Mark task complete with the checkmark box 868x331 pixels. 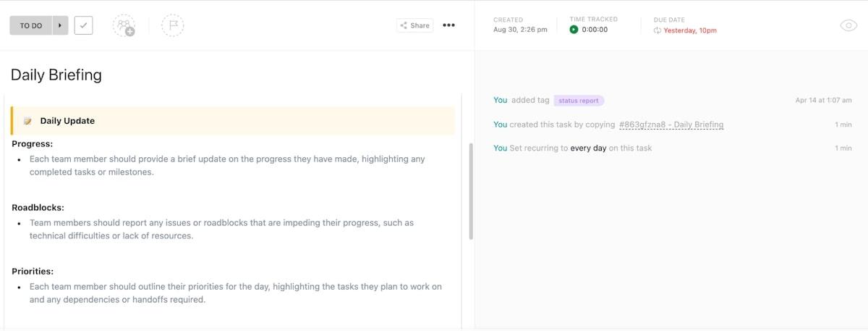click(83, 25)
